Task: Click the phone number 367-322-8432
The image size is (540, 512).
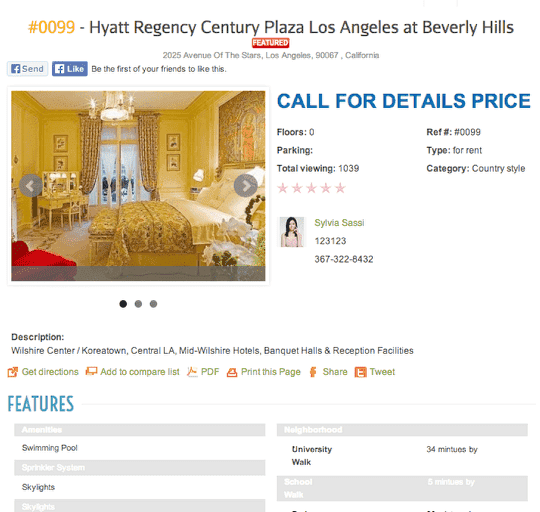Action: [x=344, y=259]
